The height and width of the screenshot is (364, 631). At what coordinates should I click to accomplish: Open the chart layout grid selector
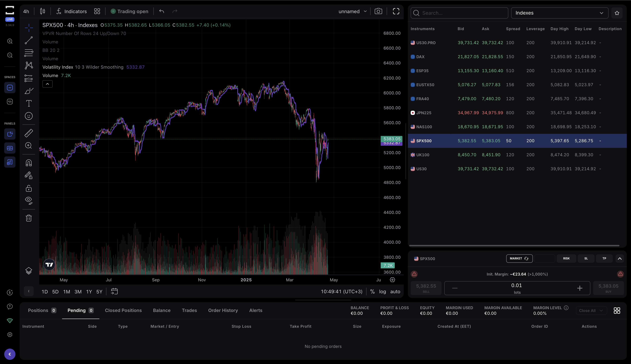[x=97, y=12]
